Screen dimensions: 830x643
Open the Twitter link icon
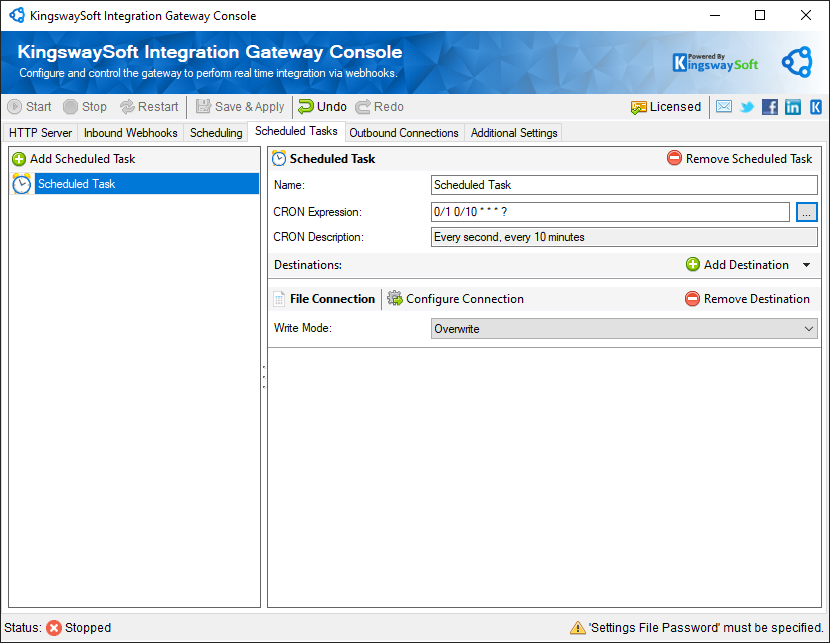(747, 107)
